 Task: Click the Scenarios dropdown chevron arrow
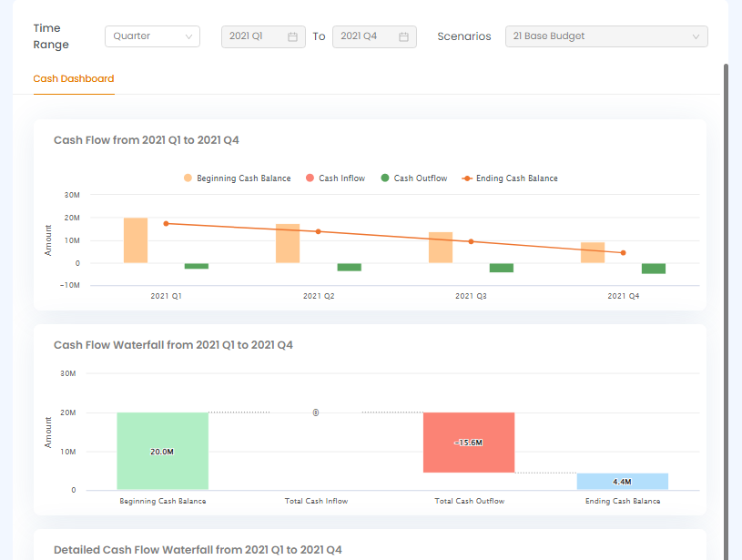pos(696,36)
